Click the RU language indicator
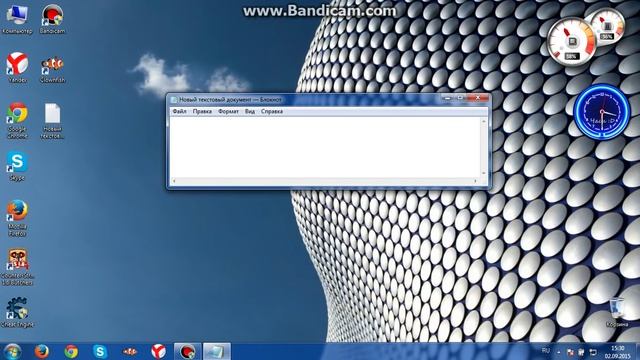 (546, 351)
